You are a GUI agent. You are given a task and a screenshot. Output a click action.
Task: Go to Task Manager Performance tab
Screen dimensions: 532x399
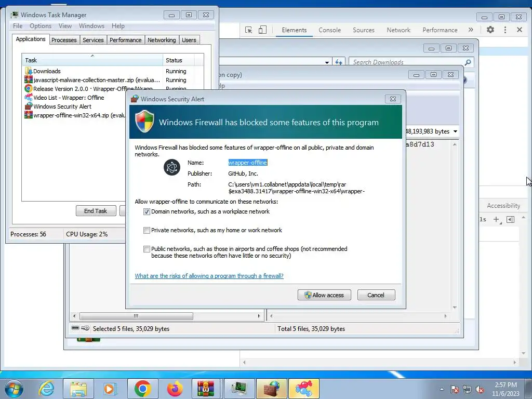pos(126,40)
